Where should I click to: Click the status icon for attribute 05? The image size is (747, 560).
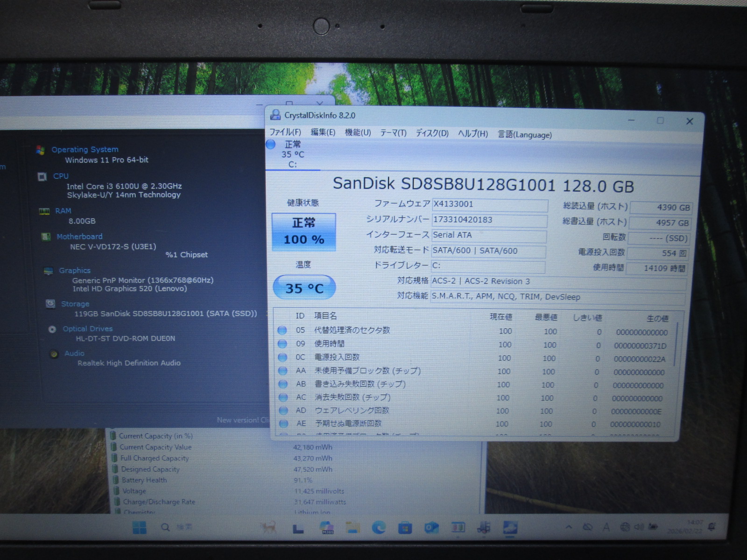coord(282,330)
